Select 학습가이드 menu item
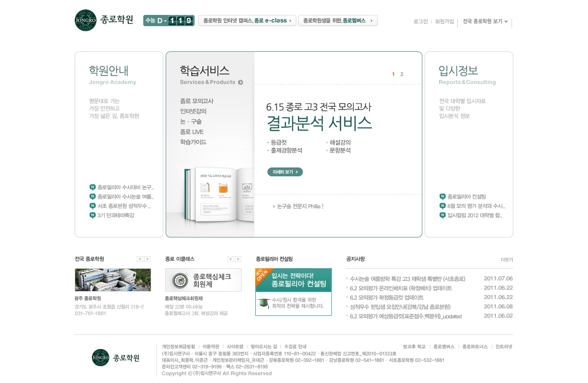The height and width of the screenshot is (383, 588). [193, 142]
